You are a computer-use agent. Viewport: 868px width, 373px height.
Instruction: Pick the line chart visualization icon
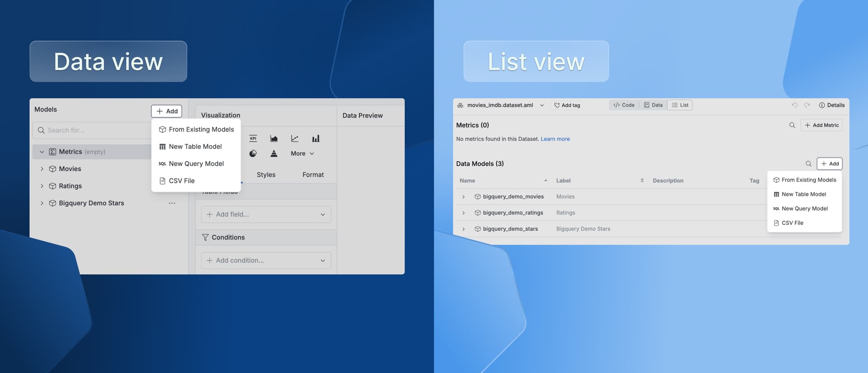(295, 139)
